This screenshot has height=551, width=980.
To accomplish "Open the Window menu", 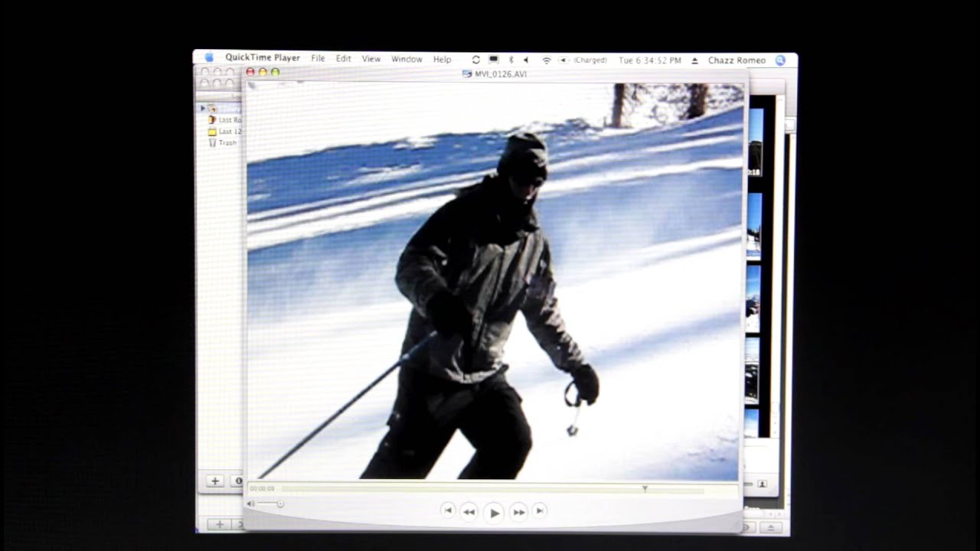I will pos(407,59).
